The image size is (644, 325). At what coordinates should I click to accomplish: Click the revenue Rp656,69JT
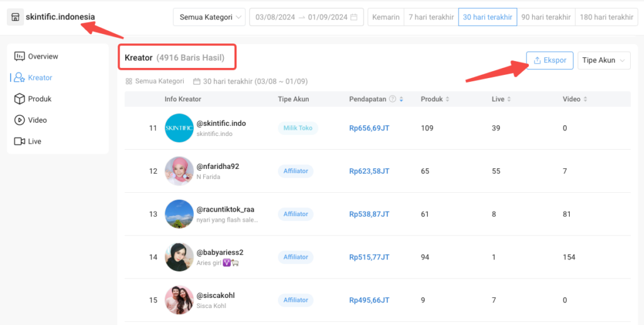coord(369,128)
